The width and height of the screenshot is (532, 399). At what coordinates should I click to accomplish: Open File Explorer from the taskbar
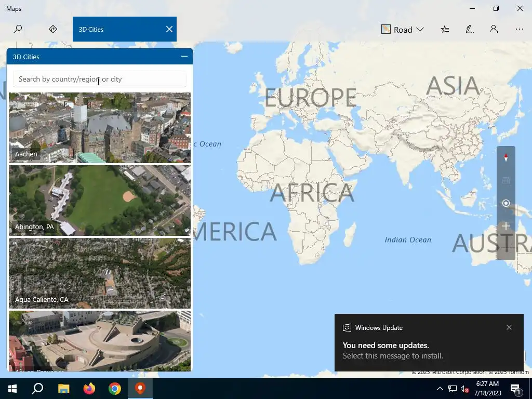tap(63, 389)
